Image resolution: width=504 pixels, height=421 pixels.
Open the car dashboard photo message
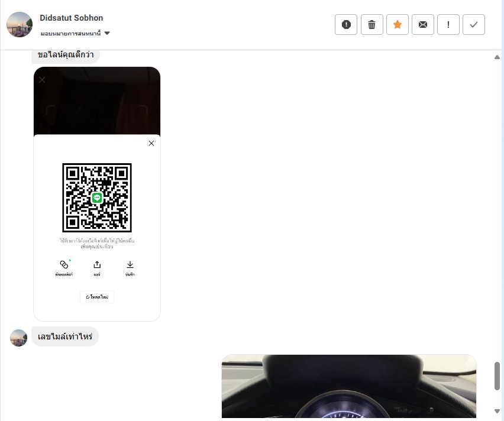point(349,386)
